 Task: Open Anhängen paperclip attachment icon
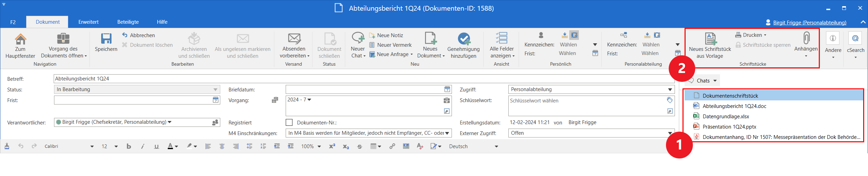[806, 38]
